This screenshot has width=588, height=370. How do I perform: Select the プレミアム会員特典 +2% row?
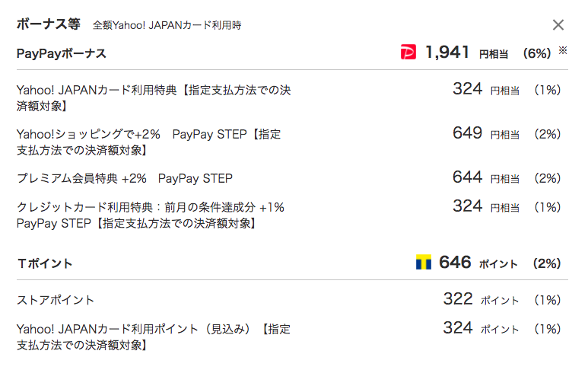click(x=125, y=178)
